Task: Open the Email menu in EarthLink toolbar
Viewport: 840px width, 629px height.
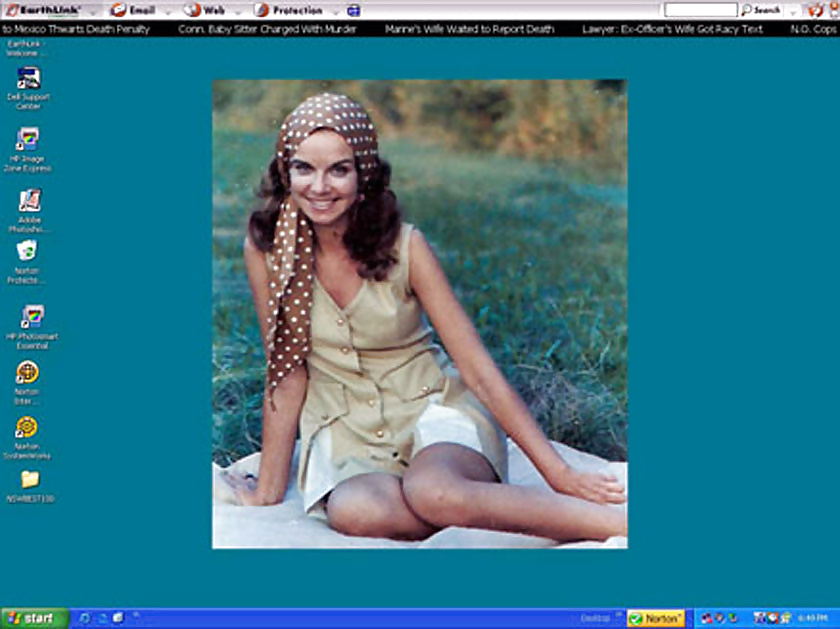Action: pyautogui.click(x=133, y=10)
